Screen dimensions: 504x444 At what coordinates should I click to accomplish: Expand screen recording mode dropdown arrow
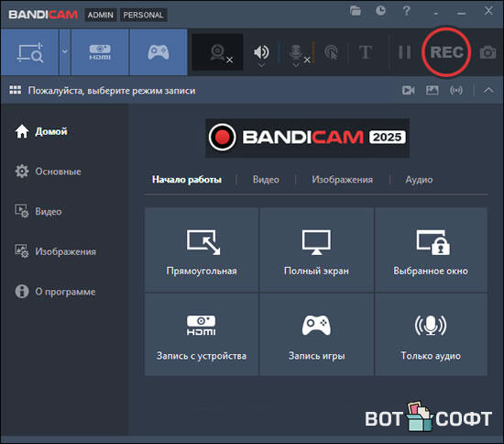(x=65, y=52)
